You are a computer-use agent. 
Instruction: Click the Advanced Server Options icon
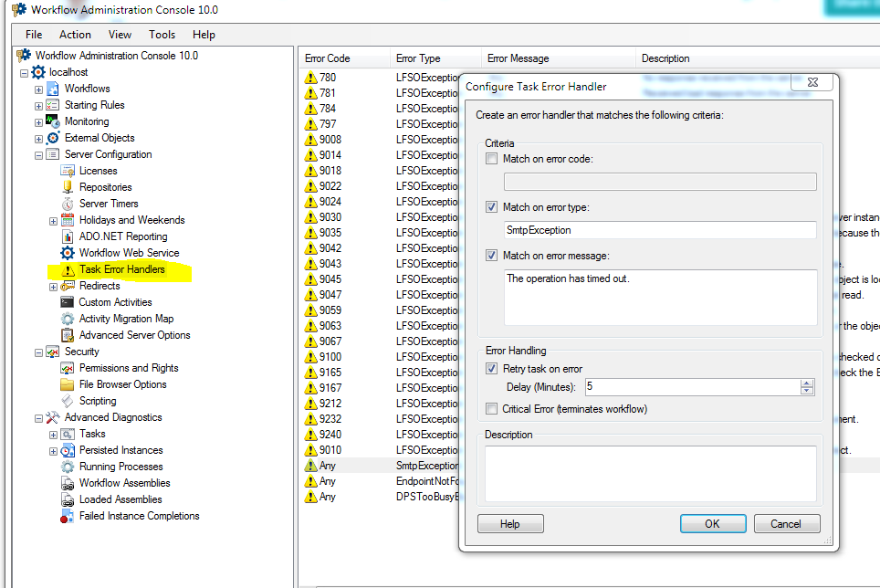pyautogui.click(x=68, y=335)
